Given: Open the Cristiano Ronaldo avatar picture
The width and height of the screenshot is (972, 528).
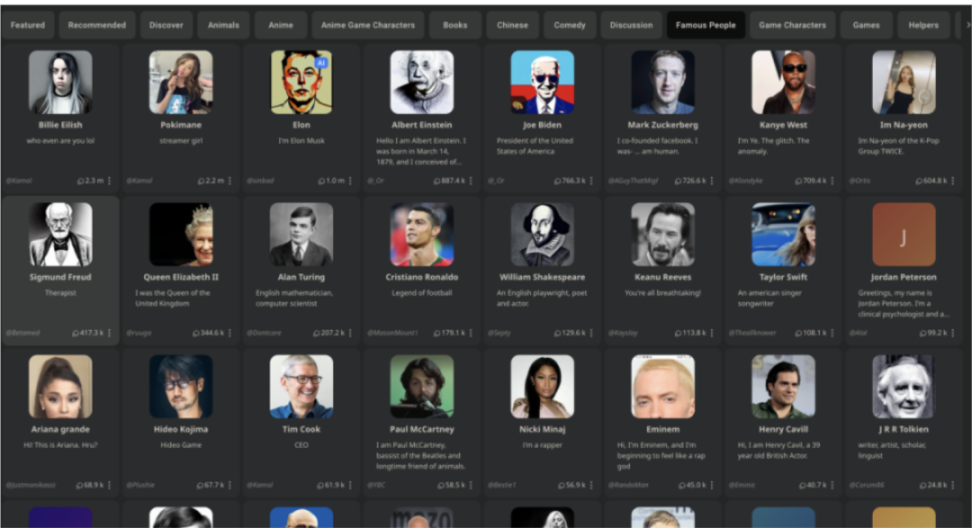Looking at the screenshot, I should [x=422, y=235].
